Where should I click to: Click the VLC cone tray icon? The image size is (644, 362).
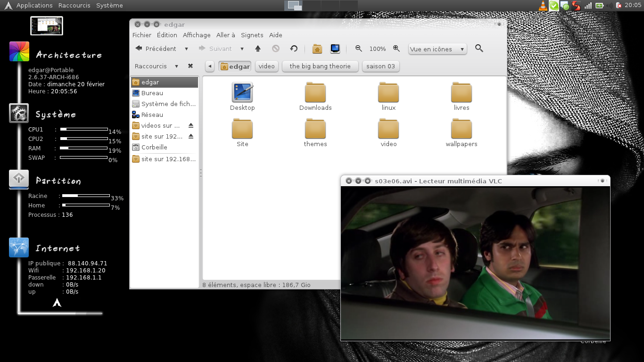pyautogui.click(x=543, y=6)
